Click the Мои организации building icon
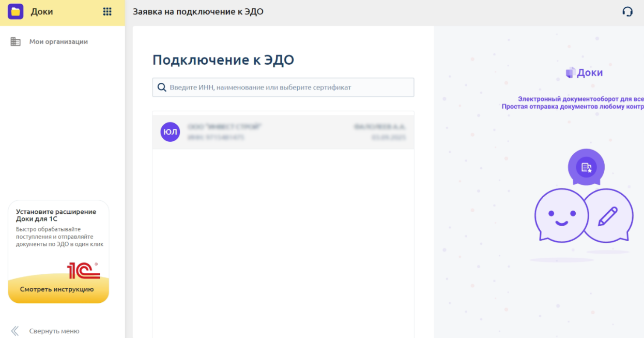 16,41
